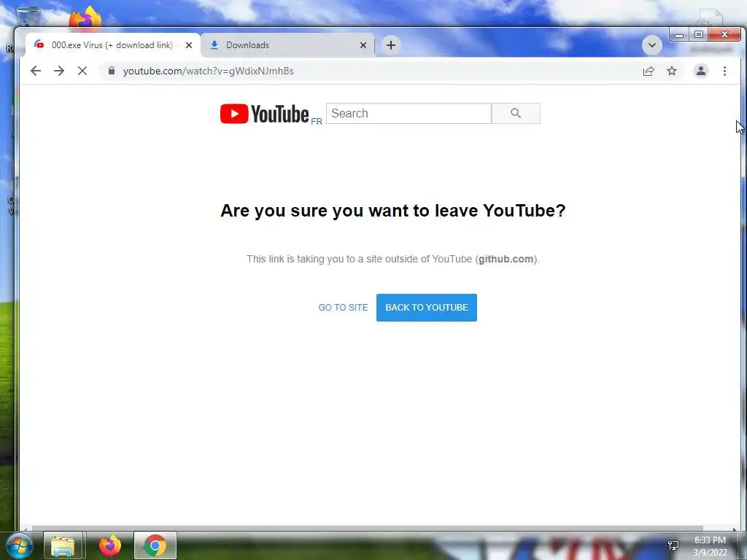747x560 pixels.
Task: Open a new tab with the plus button
Action: [391, 45]
